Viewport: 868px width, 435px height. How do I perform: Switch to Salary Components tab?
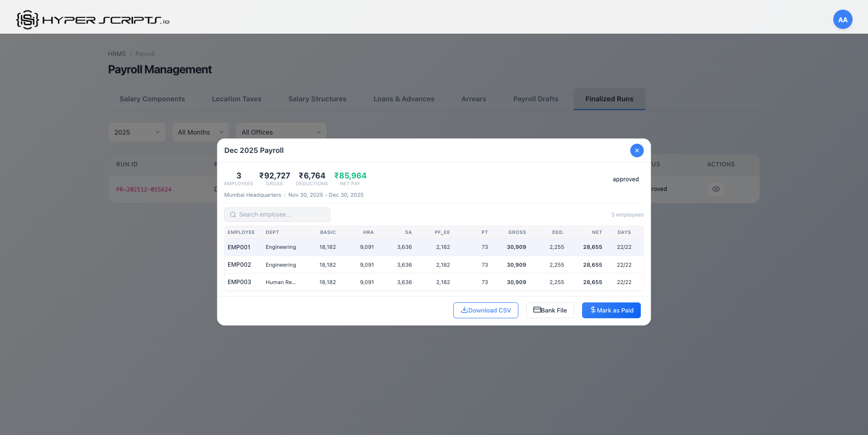click(152, 99)
